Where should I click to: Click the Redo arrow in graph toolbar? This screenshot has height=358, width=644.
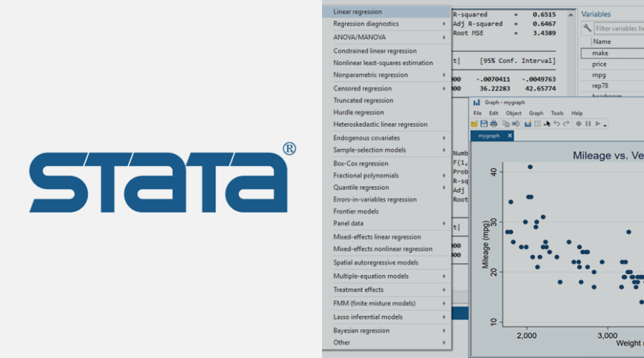click(566, 123)
